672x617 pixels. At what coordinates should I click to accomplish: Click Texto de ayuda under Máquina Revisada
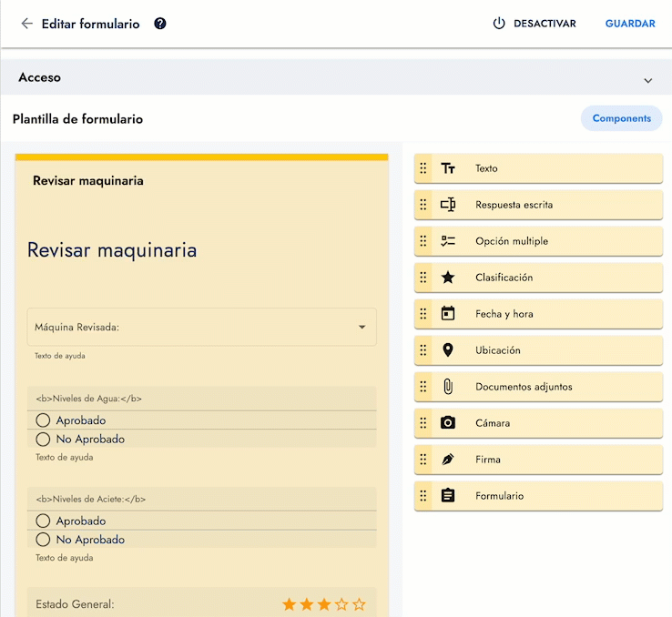(60, 356)
